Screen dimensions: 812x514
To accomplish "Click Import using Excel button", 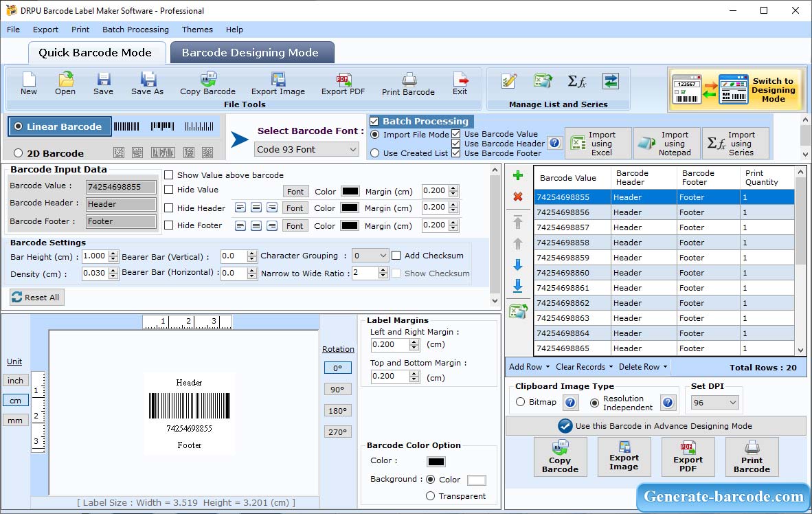I will [x=598, y=144].
